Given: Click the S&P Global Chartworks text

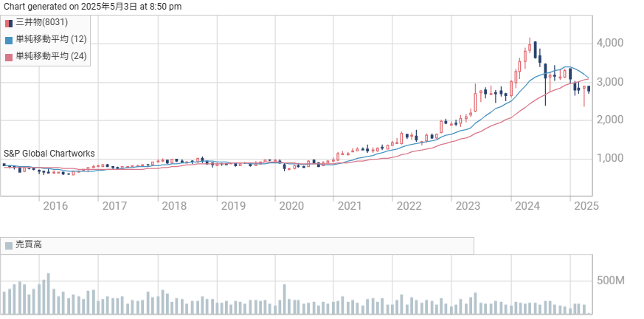Looking at the screenshot, I should pyautogui.click(x=49, y=154).
